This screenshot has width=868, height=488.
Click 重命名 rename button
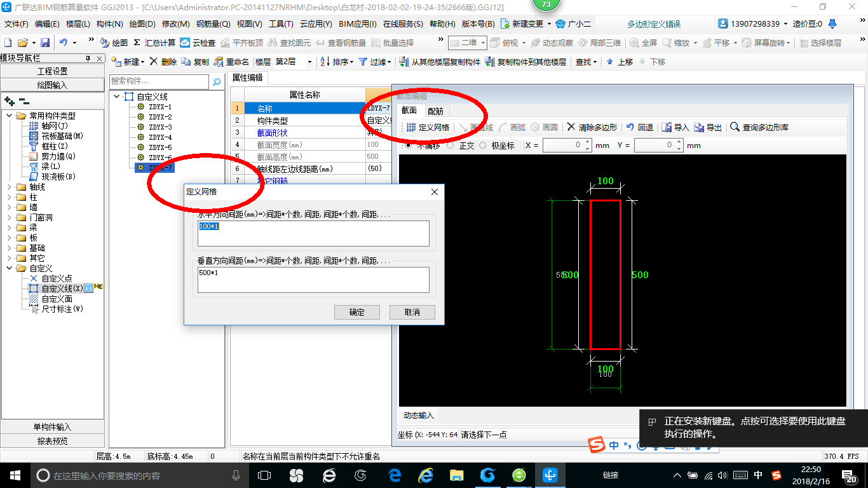point(231,62)
